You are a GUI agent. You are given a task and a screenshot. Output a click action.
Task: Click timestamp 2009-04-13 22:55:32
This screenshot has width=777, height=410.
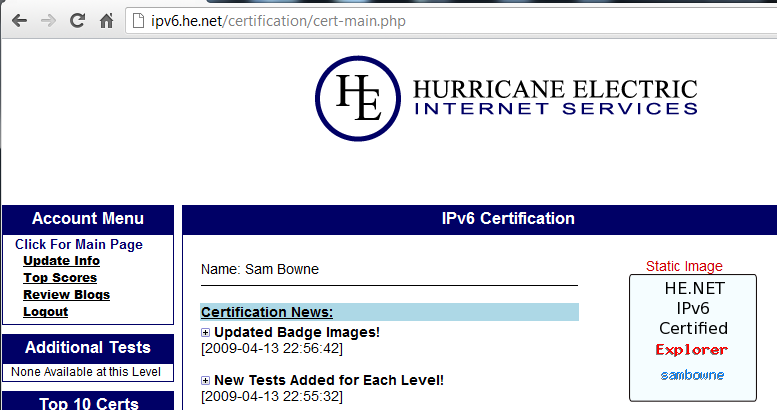[272, 397]
